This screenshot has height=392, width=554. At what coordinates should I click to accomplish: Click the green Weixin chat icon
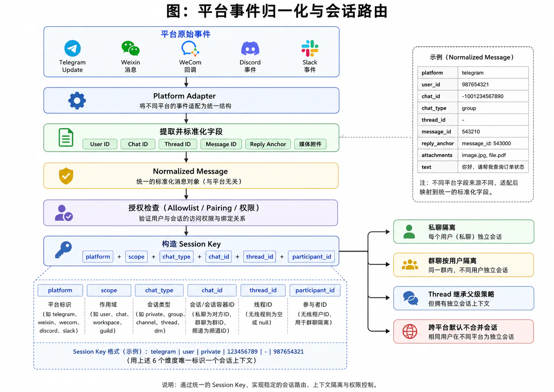[130, 48]
